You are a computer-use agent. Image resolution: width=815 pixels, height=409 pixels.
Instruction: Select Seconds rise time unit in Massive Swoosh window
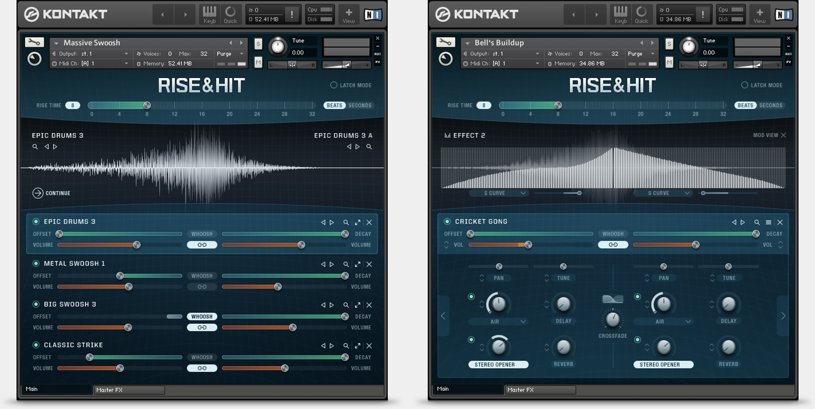tap(360, 105)
